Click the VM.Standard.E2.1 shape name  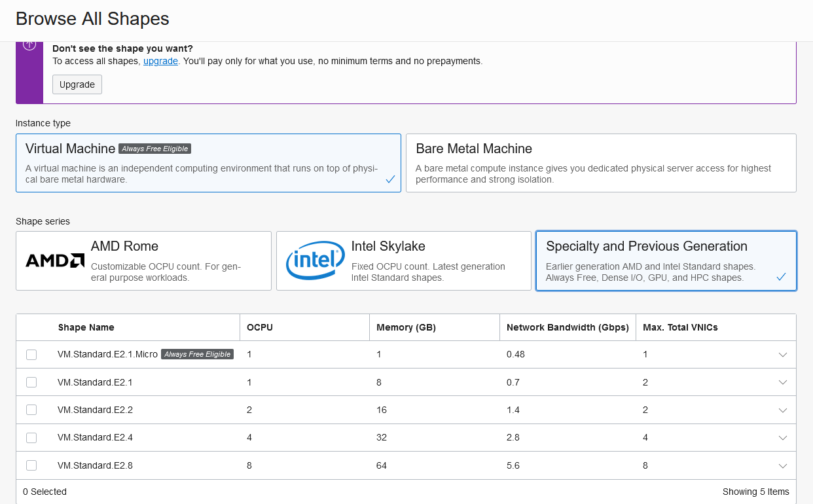[x=95, y=382]
